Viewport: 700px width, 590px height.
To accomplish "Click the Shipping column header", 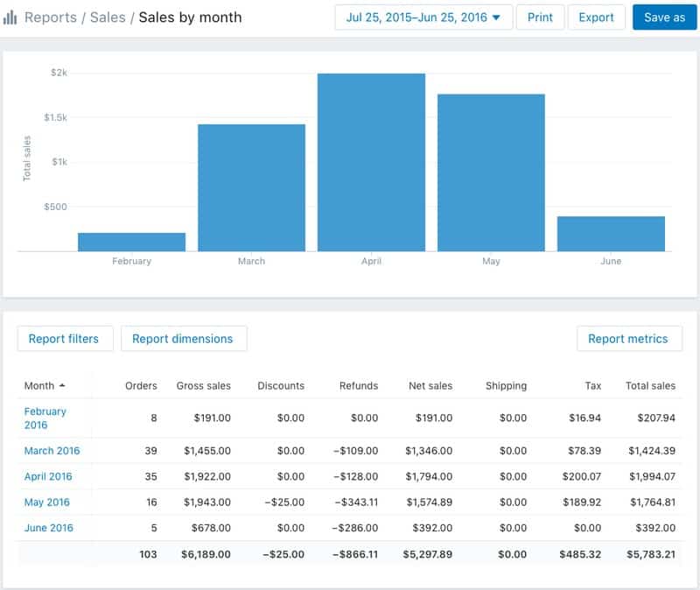I will [506, 386].
